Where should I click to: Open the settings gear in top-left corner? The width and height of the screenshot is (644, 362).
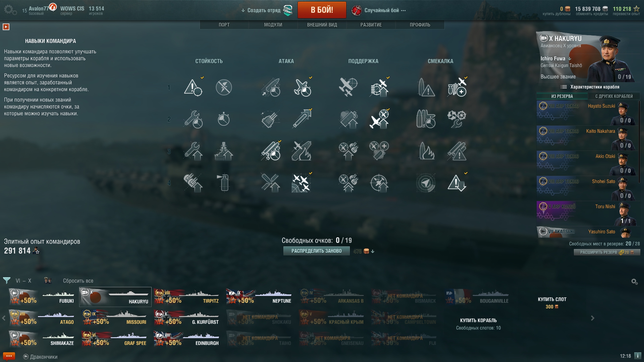[x=10, y=10]
